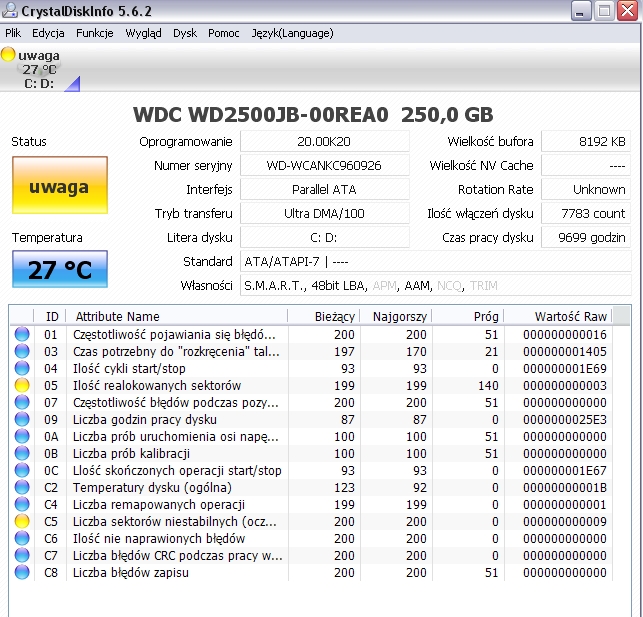Select row Liczba prób kalibracji
The height and width of the screenshot is (617, 643).
click(x=311, y=453)
